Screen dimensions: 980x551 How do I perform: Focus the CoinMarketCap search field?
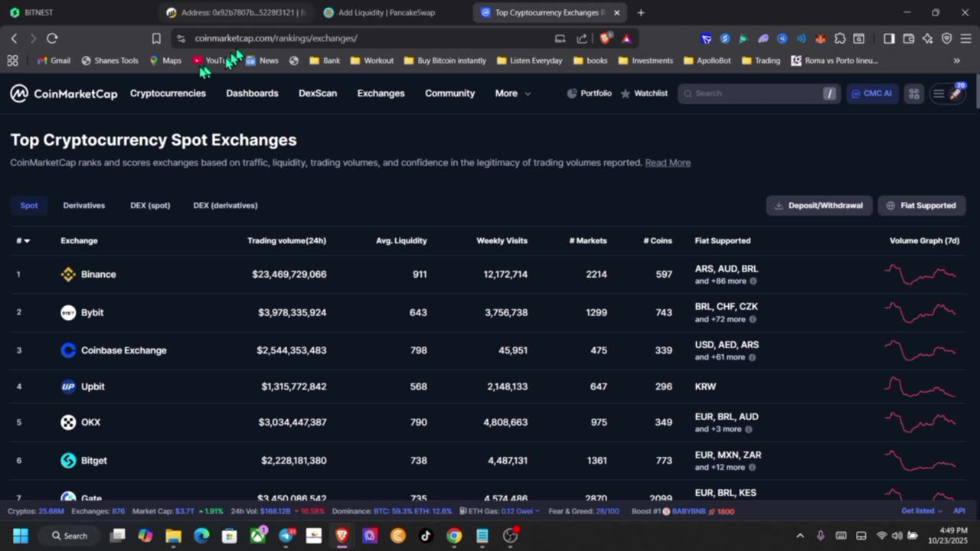tap(758, 93)
